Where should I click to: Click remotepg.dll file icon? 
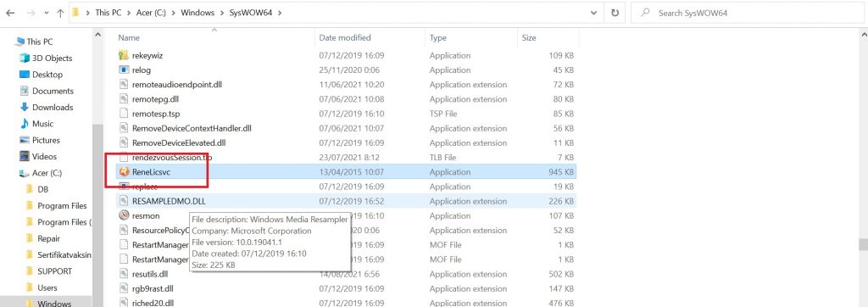124,99
